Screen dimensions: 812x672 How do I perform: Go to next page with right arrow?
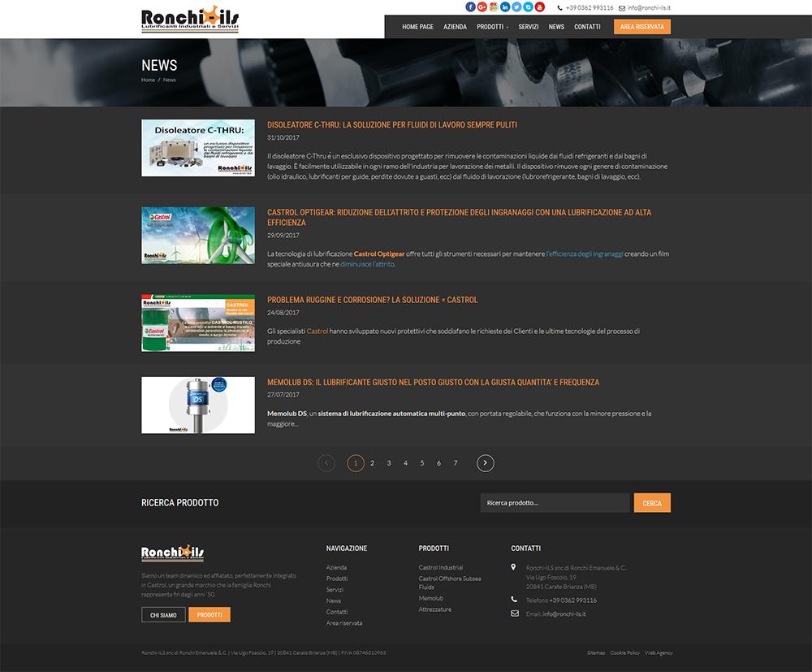(x=486, y=463)
